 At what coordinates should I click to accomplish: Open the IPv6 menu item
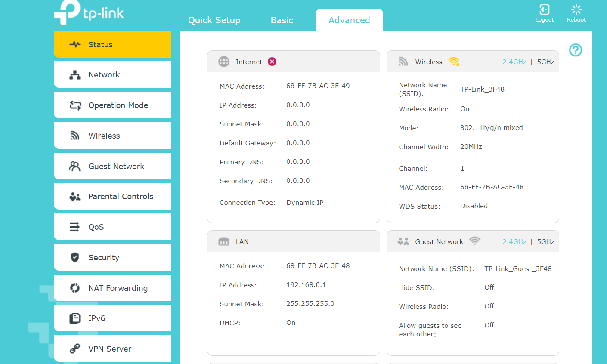[x=112, y=318]
